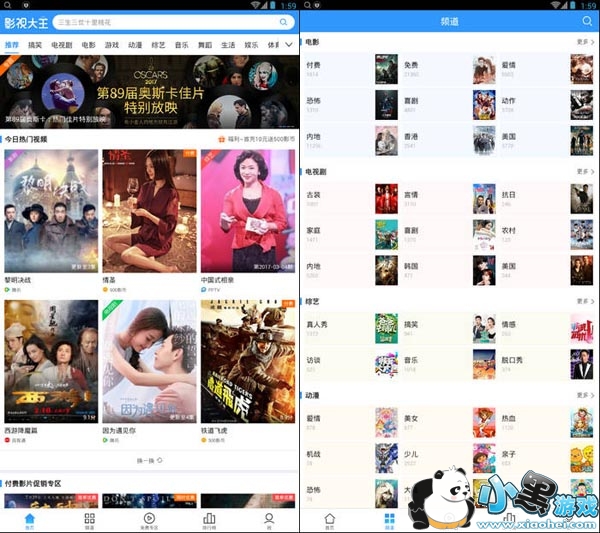Expand 更多 in the 综艺 section
The image size is (600, 533).
click(585, 302)
